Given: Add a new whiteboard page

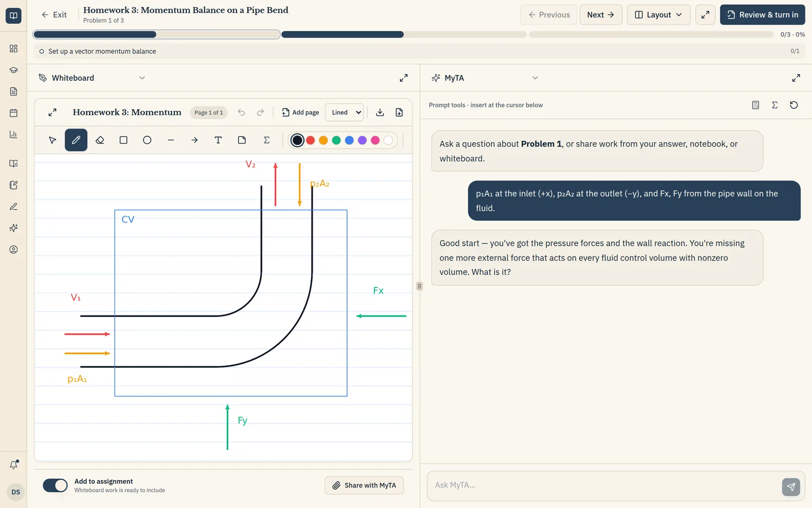Looking at the screenshot, I should click(301, 112).
